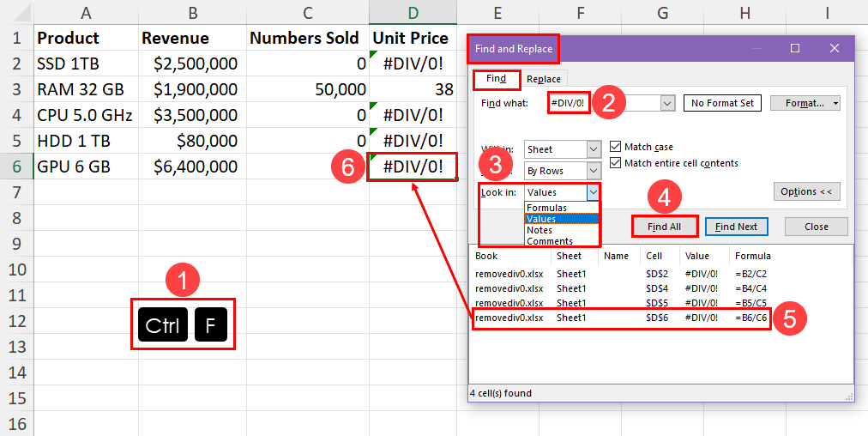Click the Find Next button

point(738,227)
